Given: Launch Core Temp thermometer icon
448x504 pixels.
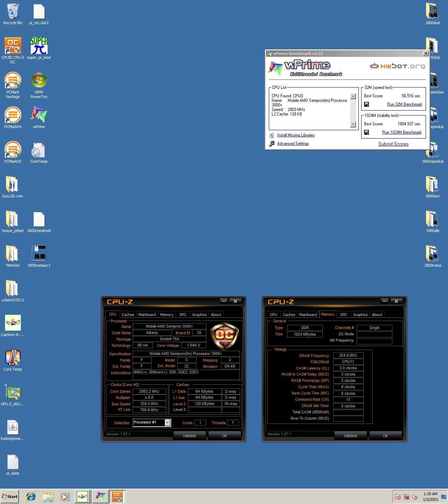Looking at the screenshot, I should tap(13, 360).
